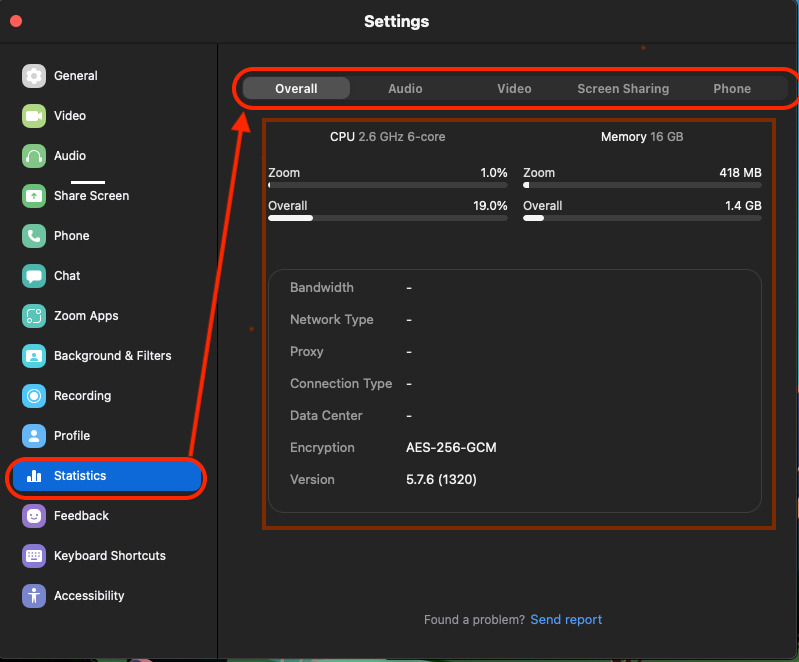Select the Accessibility icon
Image resolution: width=799 pixels, height=662 pixels.
pyautogui.click(x=35, y=596)
